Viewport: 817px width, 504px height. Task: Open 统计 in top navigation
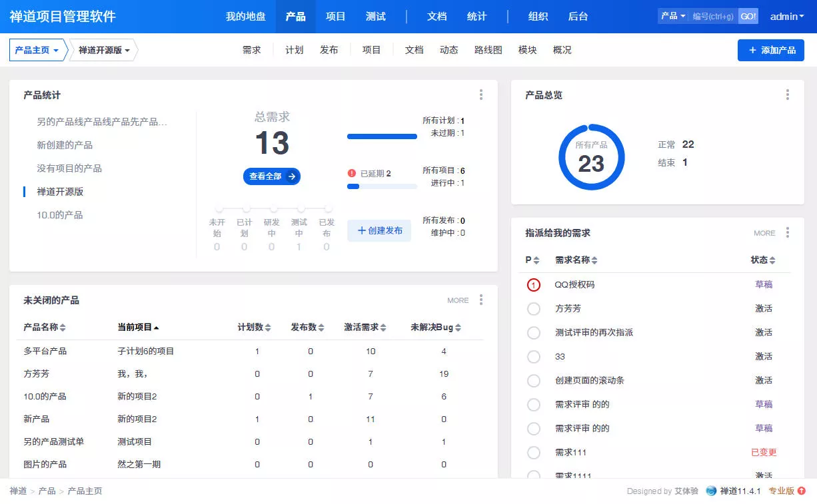[477, 17]
